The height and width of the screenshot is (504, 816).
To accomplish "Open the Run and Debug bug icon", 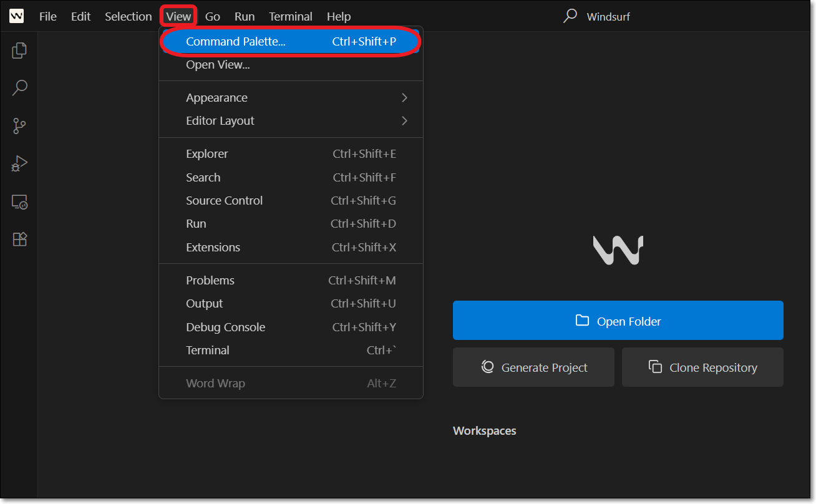I will pyautogui.click(x=19, y=164).
